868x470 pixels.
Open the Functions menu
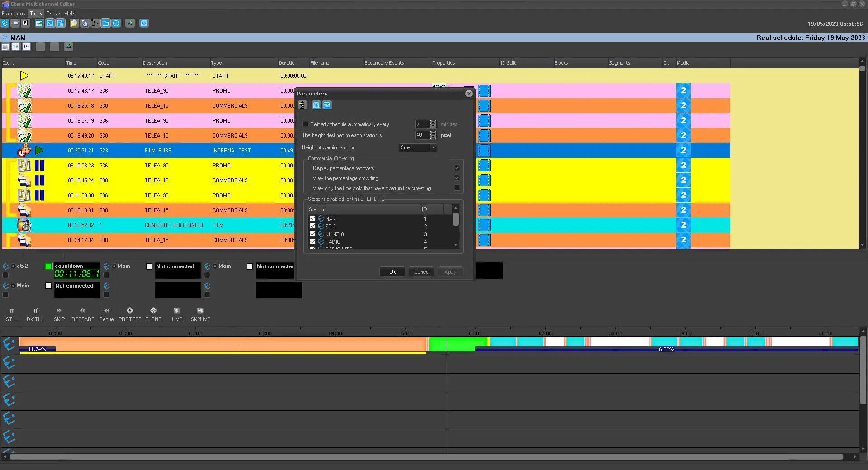pyautogui.click(x=14, y=14)
